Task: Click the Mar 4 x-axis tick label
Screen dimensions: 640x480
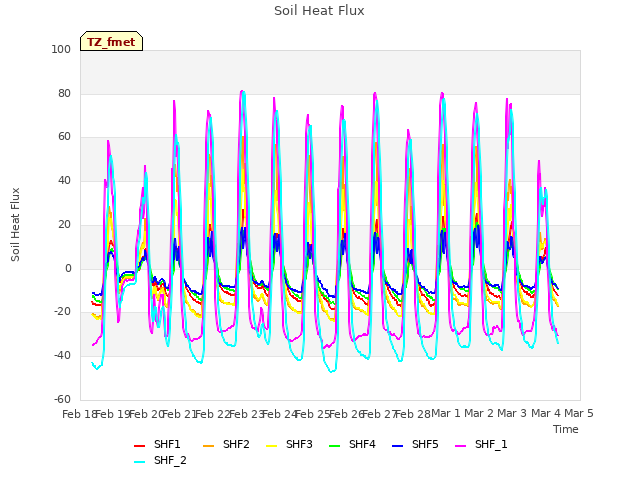Action: click(546, 413)
